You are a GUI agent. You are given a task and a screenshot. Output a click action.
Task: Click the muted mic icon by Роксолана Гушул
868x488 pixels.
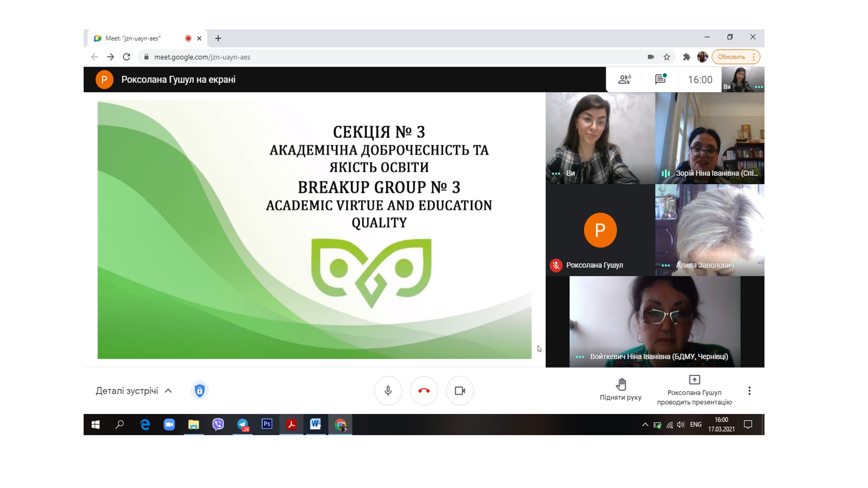tap(556, 265)
